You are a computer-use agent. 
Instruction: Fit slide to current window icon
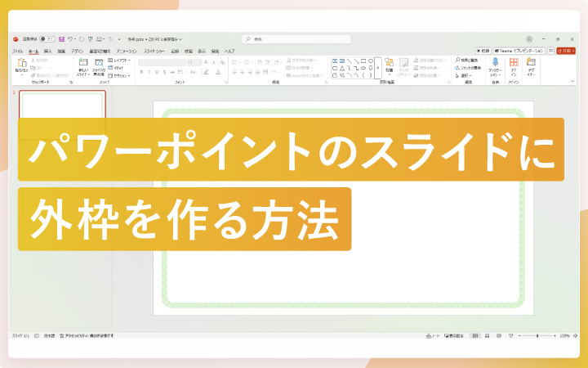click(576, 336)
